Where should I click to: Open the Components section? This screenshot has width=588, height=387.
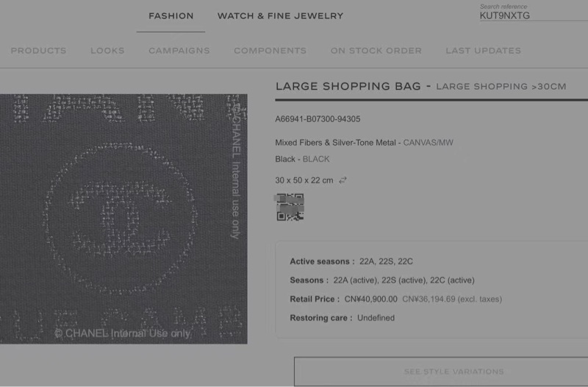[x=270, y=51]
